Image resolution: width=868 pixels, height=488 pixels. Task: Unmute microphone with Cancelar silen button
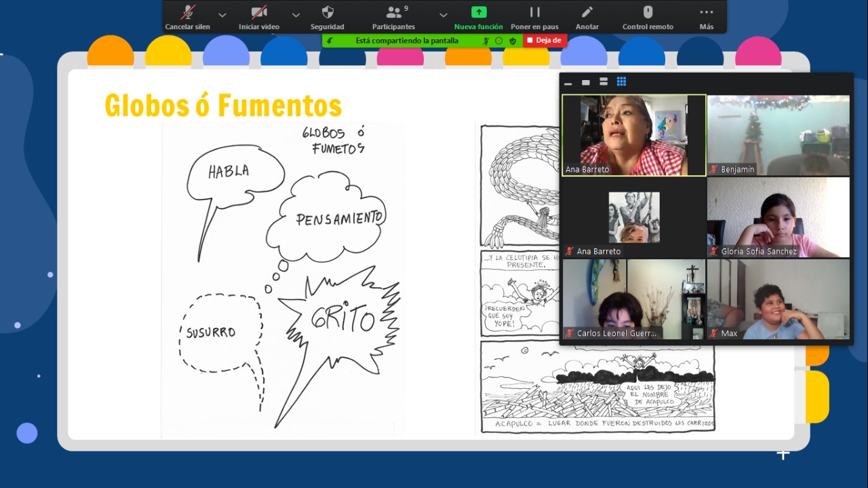[x=188, y=17]
